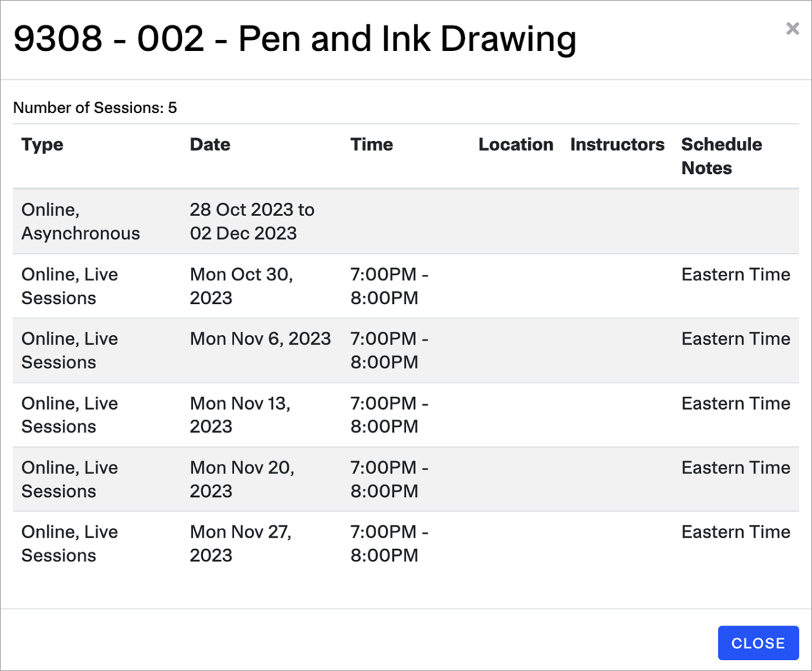Select the Number of Sessions text
Screen dimensions: 812x671
(95, 108)
